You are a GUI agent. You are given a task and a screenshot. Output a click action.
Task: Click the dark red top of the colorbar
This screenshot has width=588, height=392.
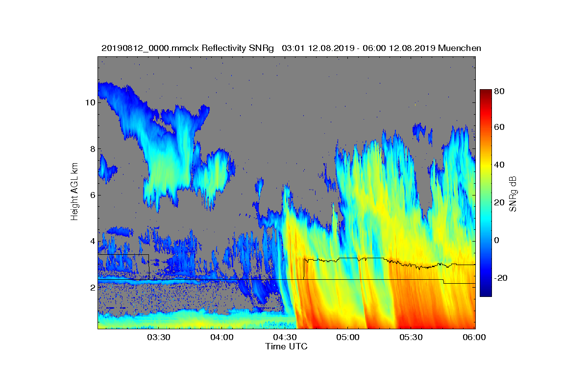(486, 93)
